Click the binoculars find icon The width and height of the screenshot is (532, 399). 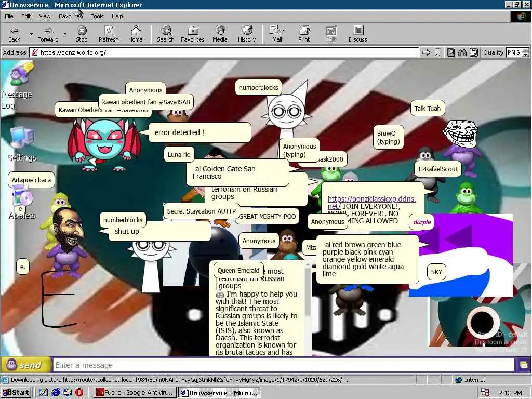point(462,52)
